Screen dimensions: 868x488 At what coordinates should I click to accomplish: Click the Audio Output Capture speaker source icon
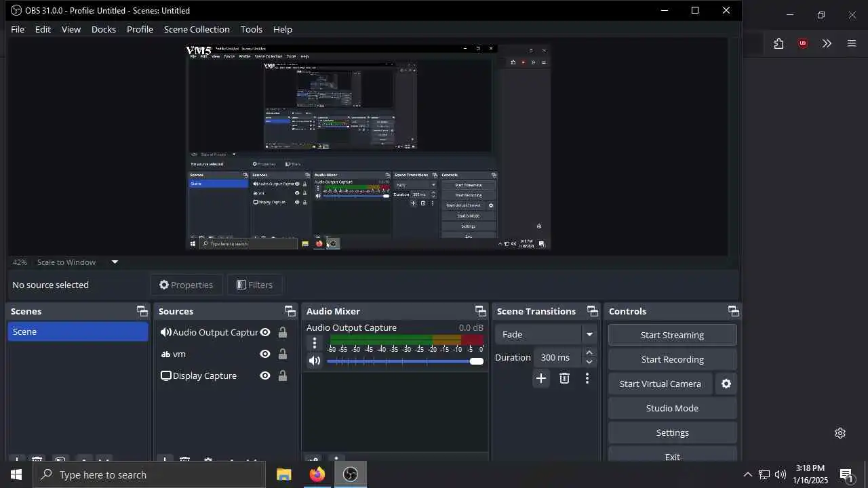(165, 332)
